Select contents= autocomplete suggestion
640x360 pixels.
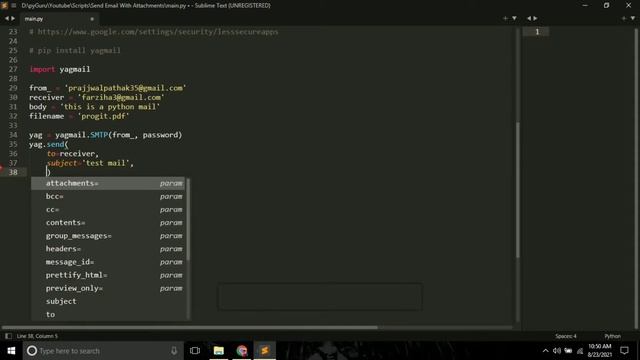108,222
